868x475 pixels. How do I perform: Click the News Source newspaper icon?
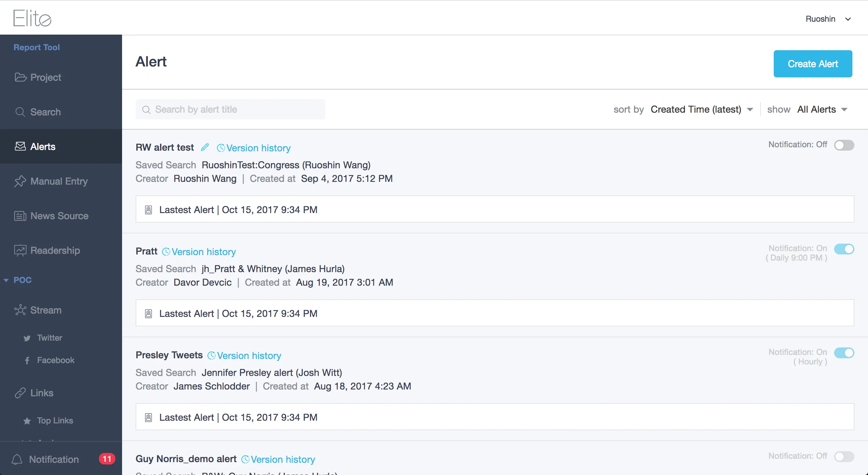click(20, 216)
